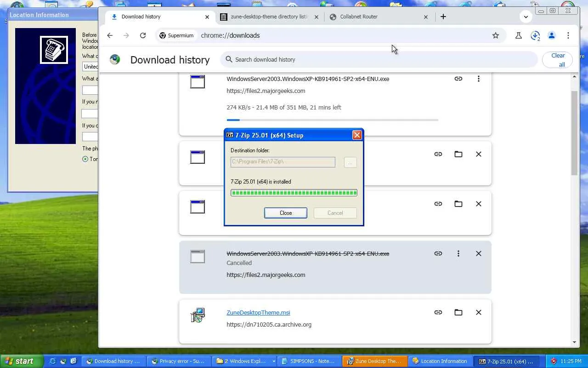
Task: Remove the Cancelled download from the list
Action: [x=479, y=253]
